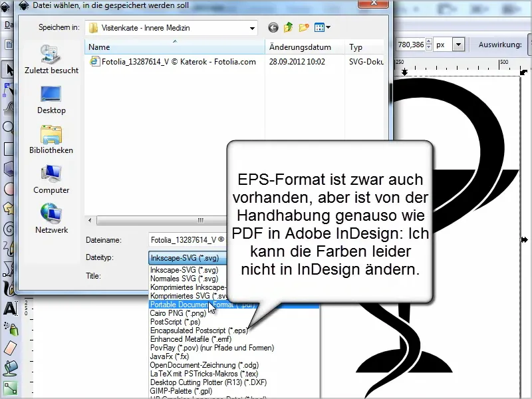Choose GIMP-Palette (*.gpl) file type
The image size is (532, 399).
(x=181, y=391)
